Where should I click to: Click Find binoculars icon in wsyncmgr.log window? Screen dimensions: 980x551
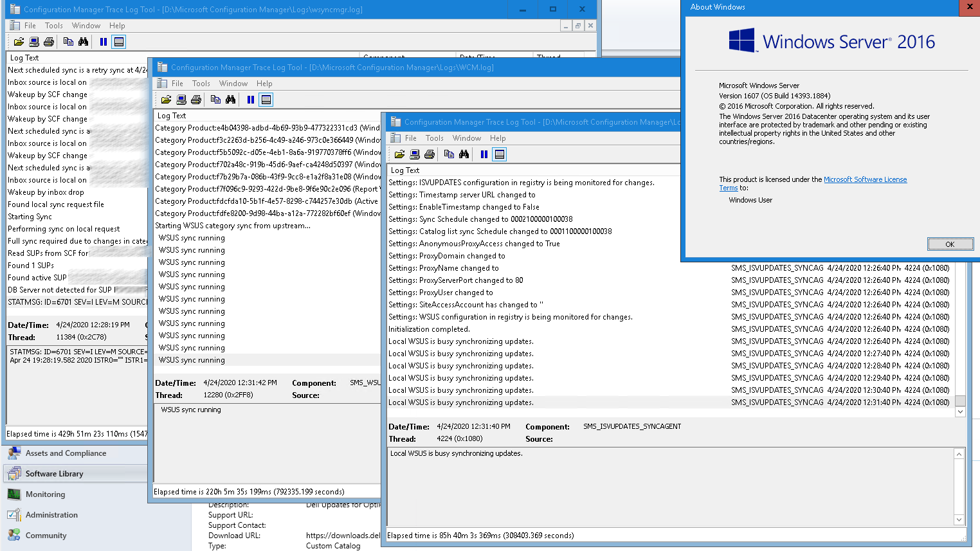(x=83, y=42)
